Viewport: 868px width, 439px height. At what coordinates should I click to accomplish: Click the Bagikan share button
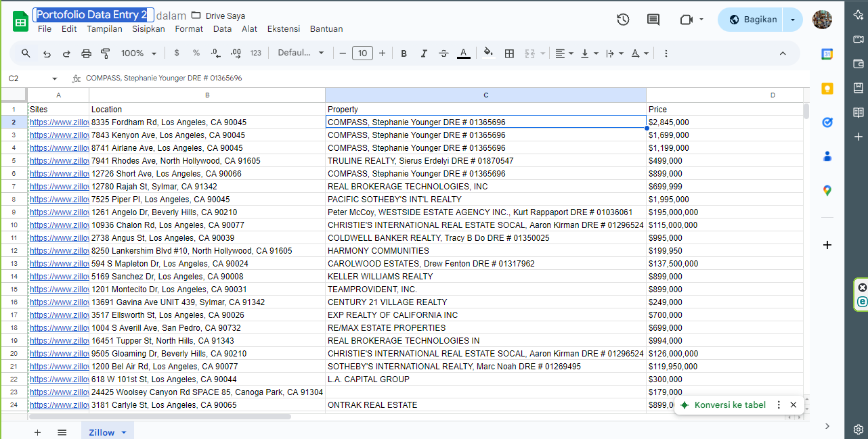[751, 20]
